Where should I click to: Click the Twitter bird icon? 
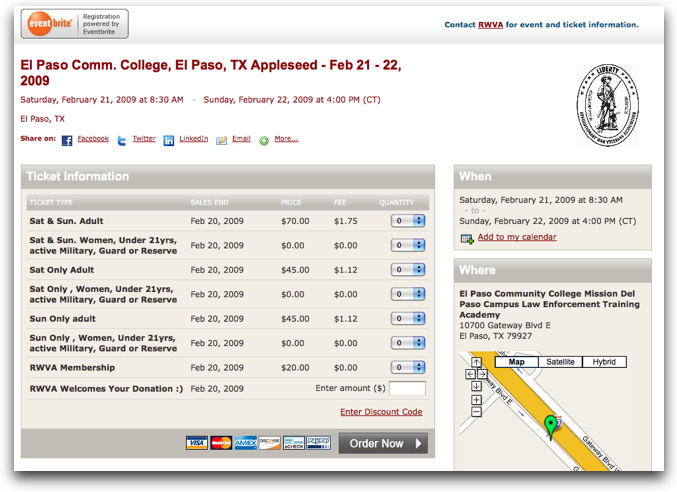coord(122,140)
